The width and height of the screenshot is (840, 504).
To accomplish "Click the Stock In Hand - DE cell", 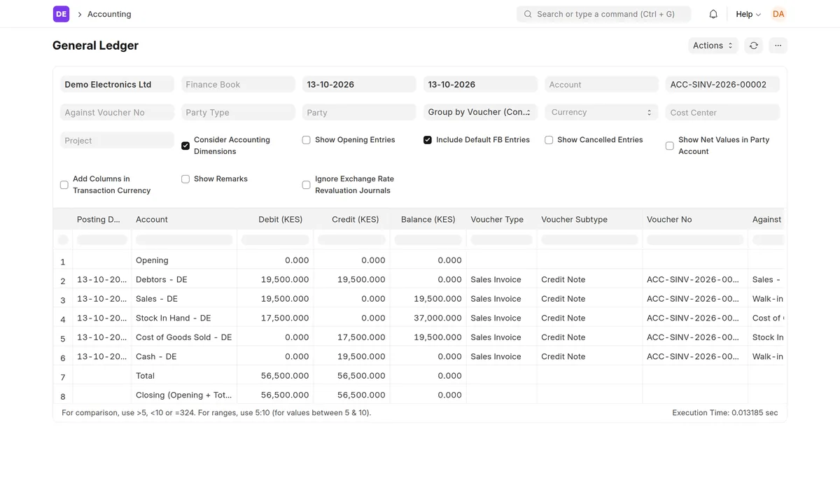I will pyautogui.click(x=184, y=318).
